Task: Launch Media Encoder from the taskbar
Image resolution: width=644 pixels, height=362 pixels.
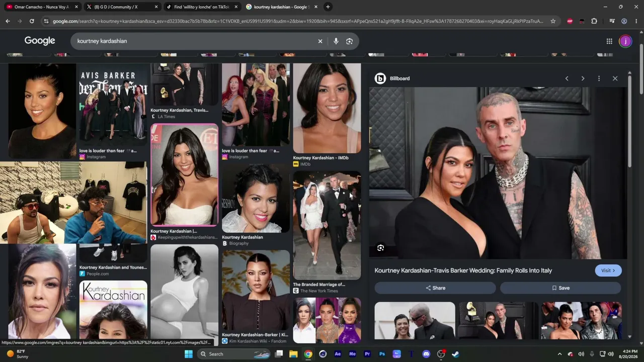Action: click(x=352, y=354)
